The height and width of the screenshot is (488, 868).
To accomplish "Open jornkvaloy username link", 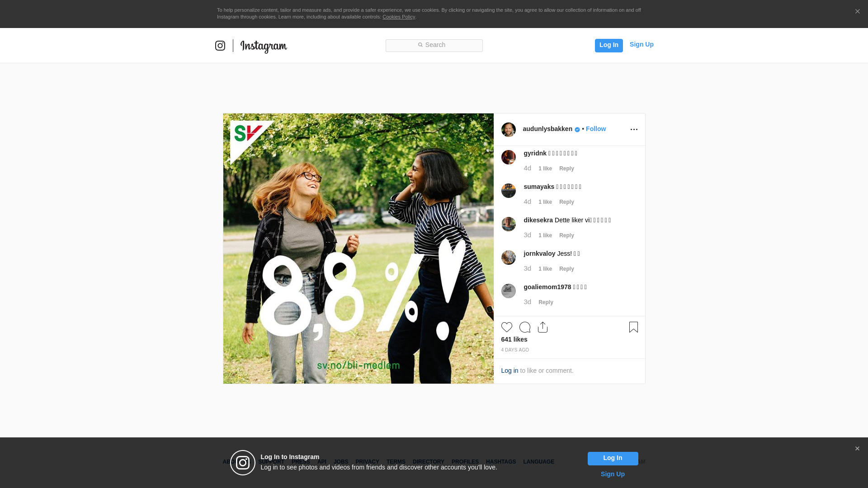I will [539, 253].
